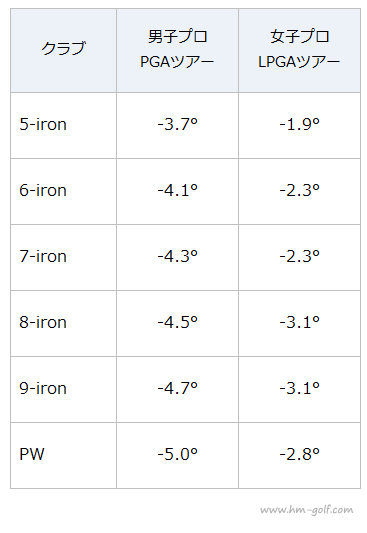Click the 8-iron row label

click(x=43, y=322)
